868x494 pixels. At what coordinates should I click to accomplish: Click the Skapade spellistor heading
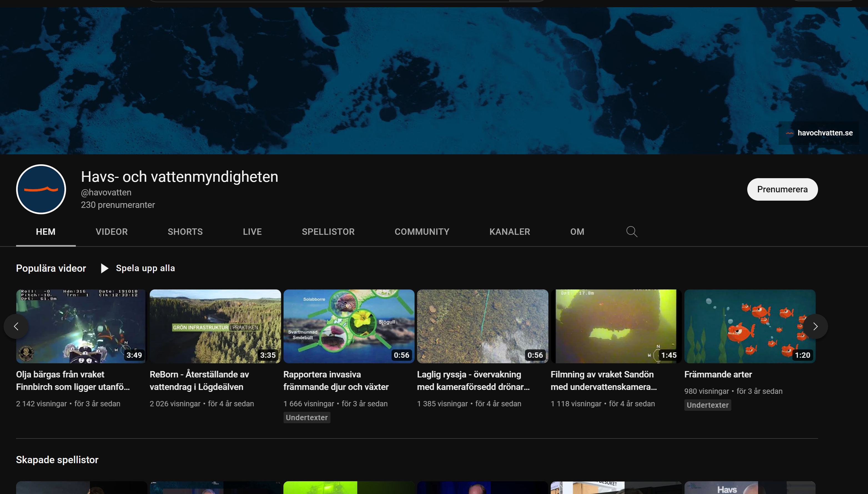tap(57, 460)
